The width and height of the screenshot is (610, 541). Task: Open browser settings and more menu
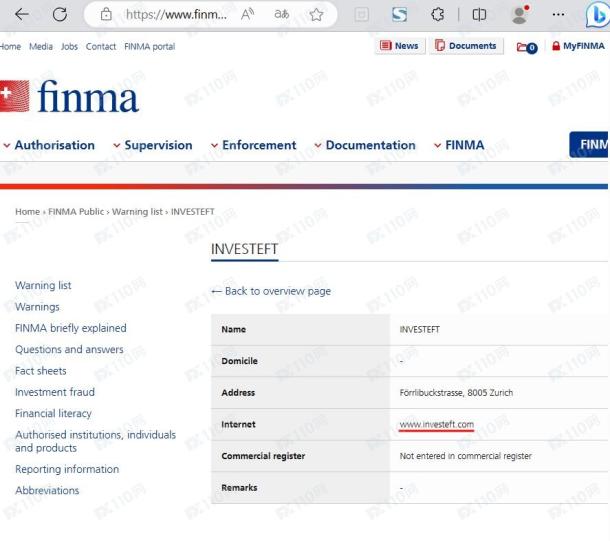558,14
